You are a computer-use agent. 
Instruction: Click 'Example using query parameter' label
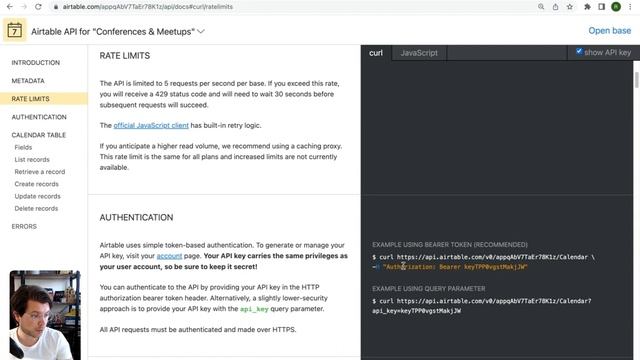coord(429,289)
